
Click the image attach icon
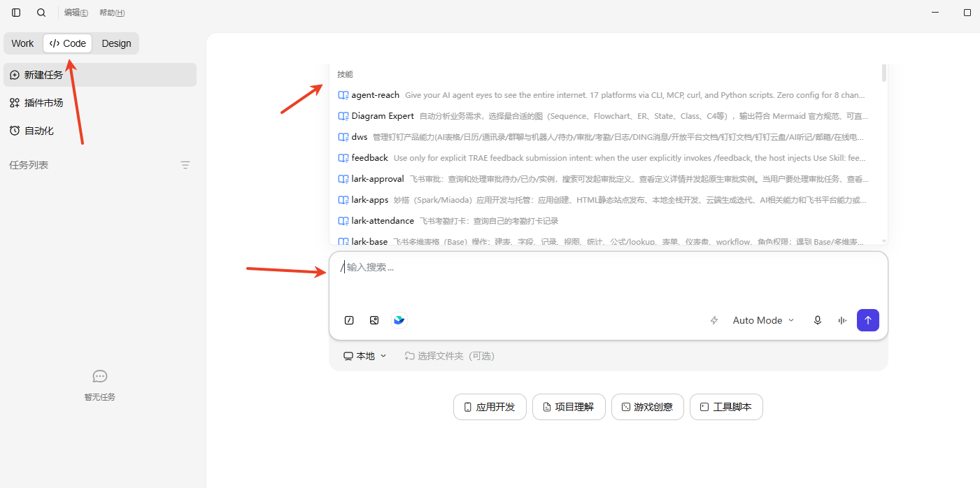click(374, 320)
